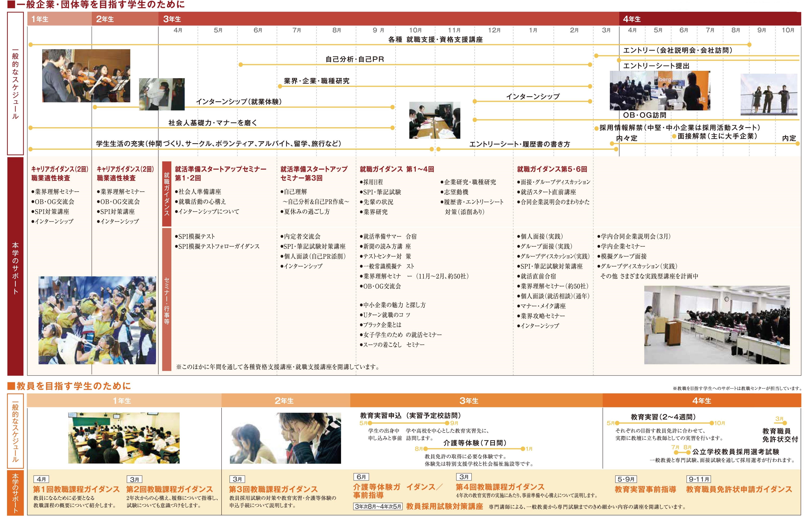
Task: Click the 面接解禁（主に大手企業） marker
Action: (x=674, y=136)
